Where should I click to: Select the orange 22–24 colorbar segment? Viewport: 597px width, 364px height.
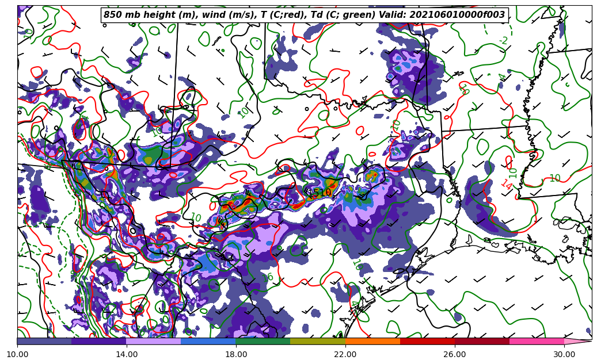(372, 341)
